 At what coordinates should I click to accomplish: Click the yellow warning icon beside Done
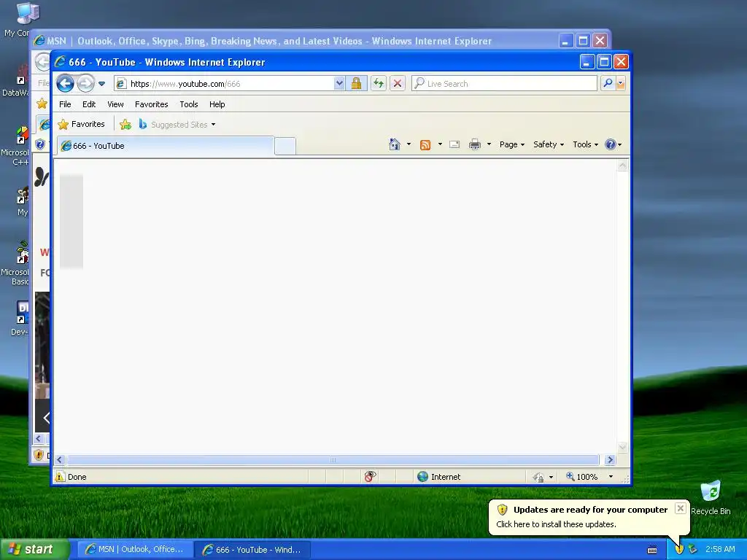tap(60, 477)
